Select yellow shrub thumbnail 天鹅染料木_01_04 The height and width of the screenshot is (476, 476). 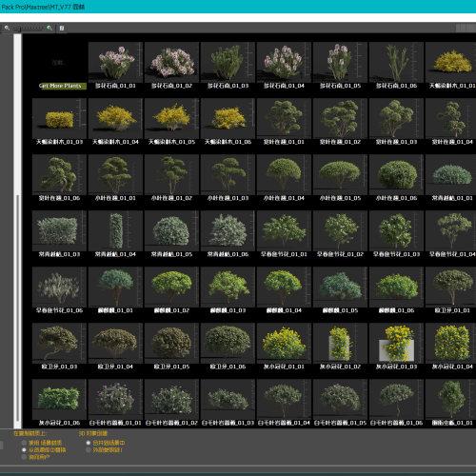point(115,118)
